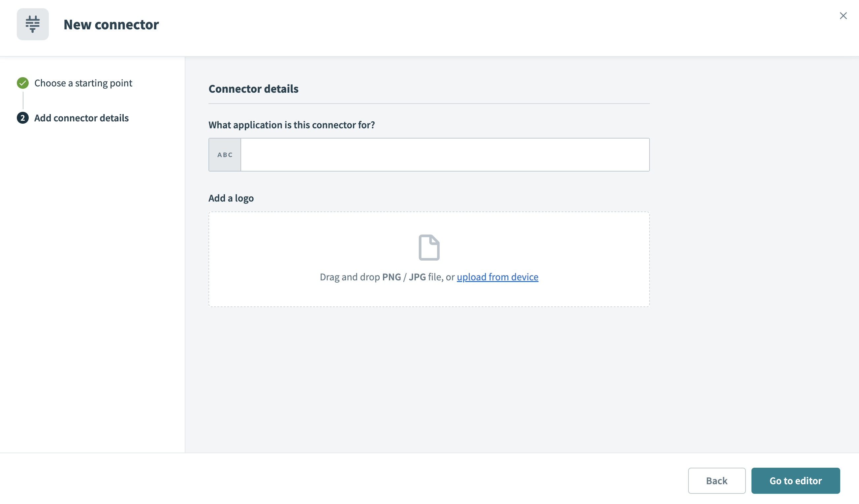The width and height of the screenshot is (859, 504).
Task: Click the Add a logo label
Action: click(x=231, y=198)
